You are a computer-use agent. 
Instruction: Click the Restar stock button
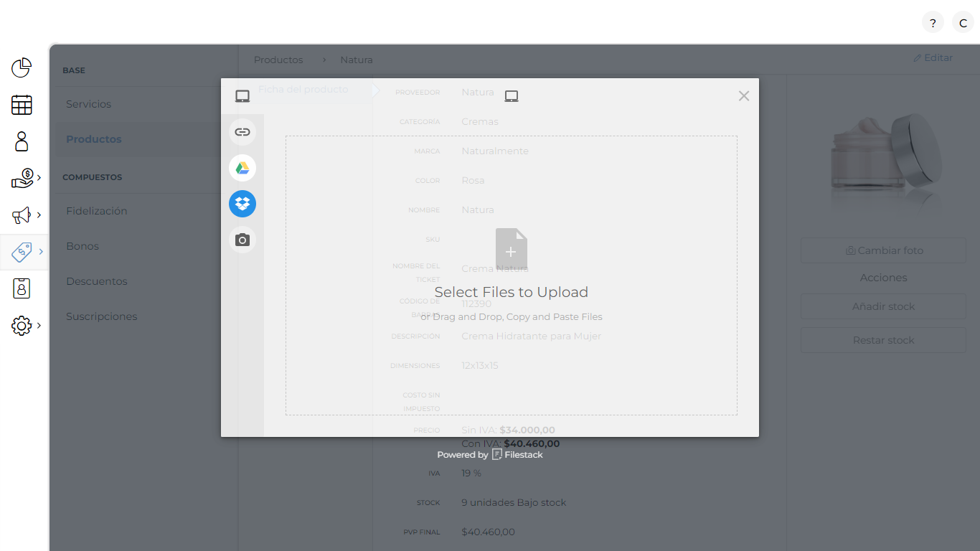884,340
